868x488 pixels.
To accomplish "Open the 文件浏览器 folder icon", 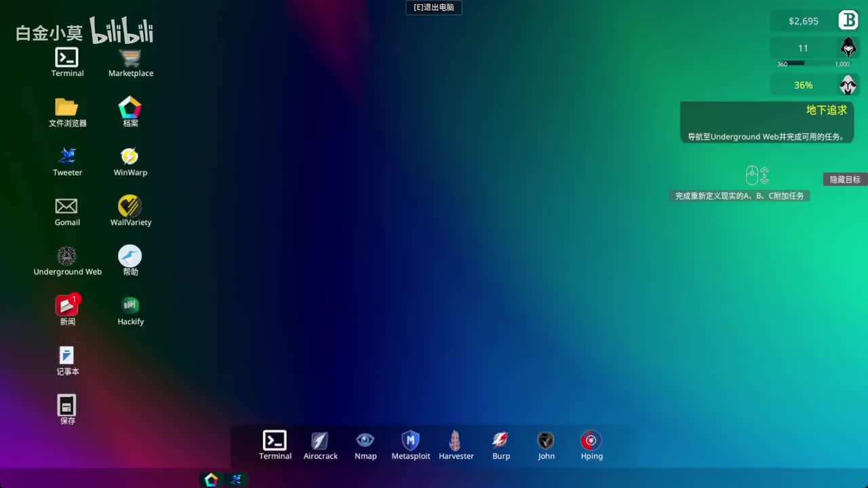I will [66, 107].
